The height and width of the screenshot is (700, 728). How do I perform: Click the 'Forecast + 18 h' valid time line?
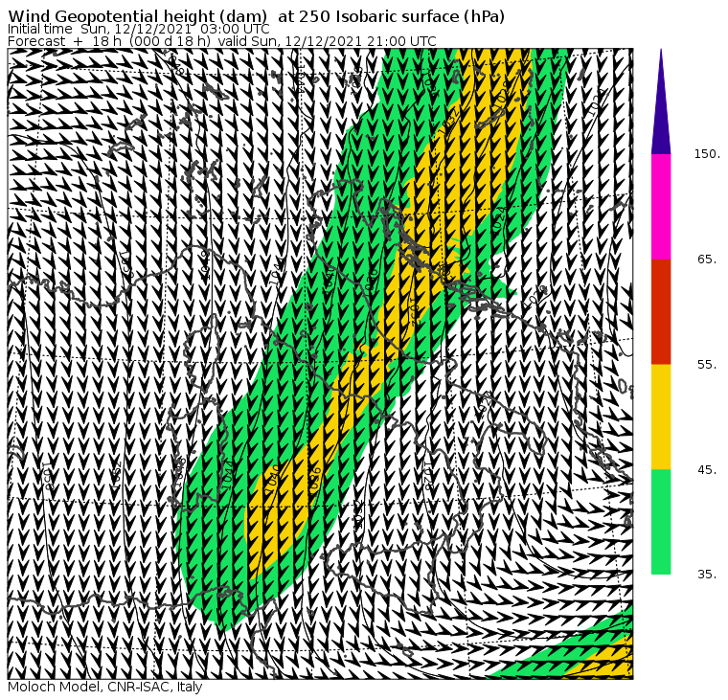(x=222, y=41)
